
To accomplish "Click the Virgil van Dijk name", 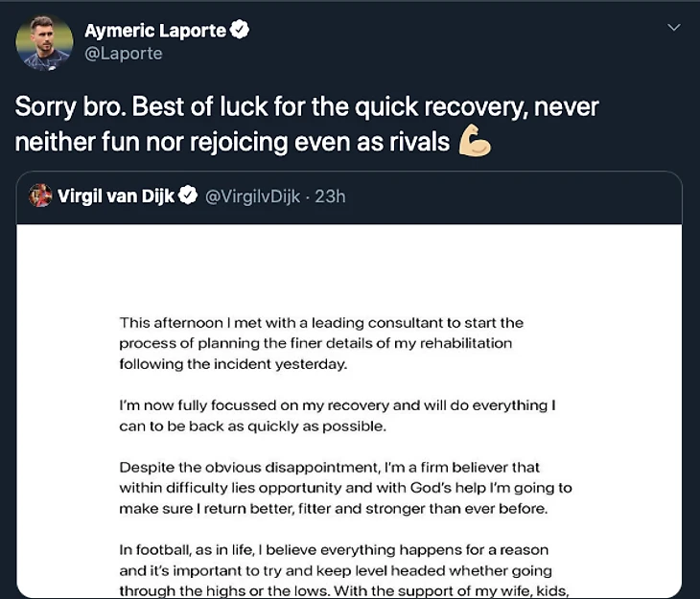I will pos(116,196).
